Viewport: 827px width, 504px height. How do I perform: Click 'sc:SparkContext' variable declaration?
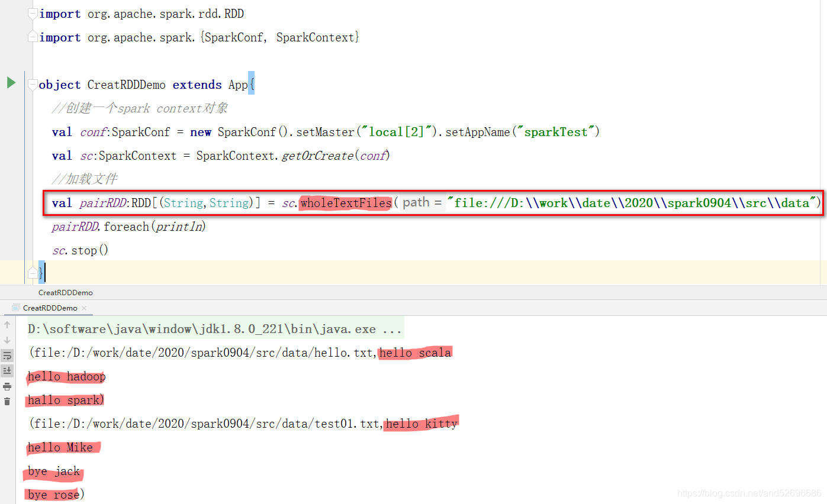[128, 156]
